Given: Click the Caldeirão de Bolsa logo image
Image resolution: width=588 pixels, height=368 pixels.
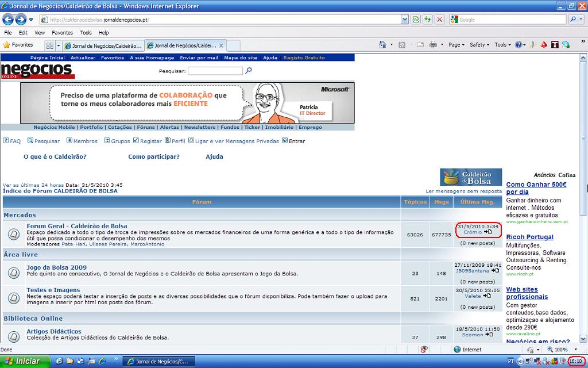Looking at the screenshot, I should pyautogui.click(x=471, y=177).
